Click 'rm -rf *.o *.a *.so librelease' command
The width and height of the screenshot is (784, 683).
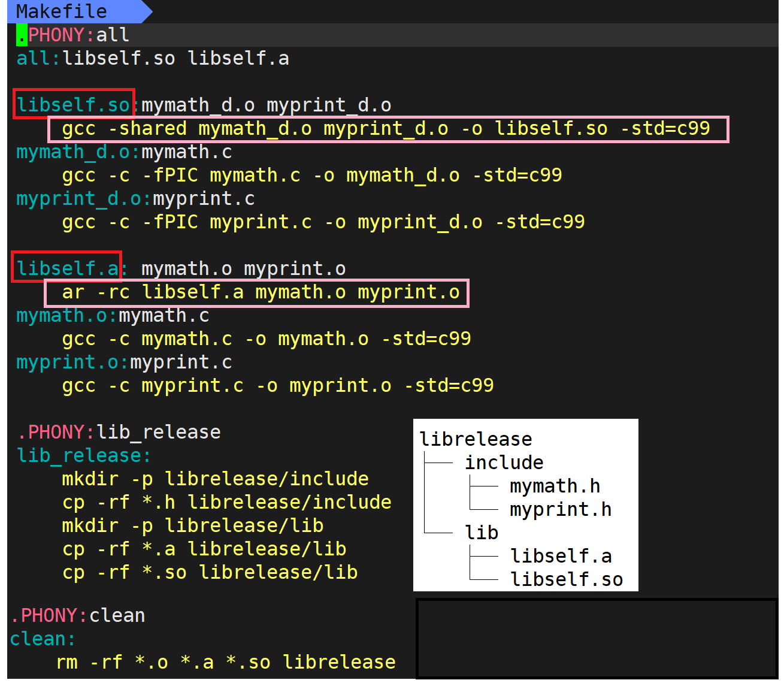pyautogui.click(x=226, y=662)
